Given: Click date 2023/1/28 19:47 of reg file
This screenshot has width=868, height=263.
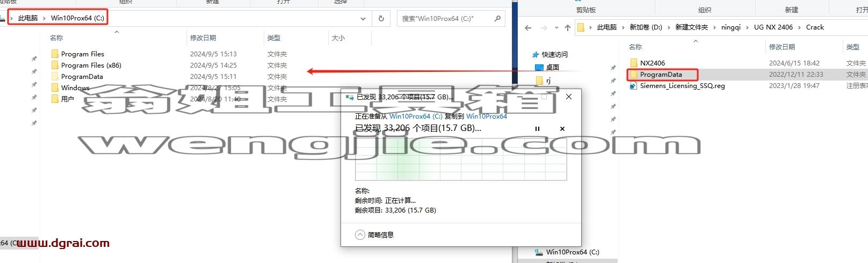Looking at the screenshot, I should click(x=794, y=85).
